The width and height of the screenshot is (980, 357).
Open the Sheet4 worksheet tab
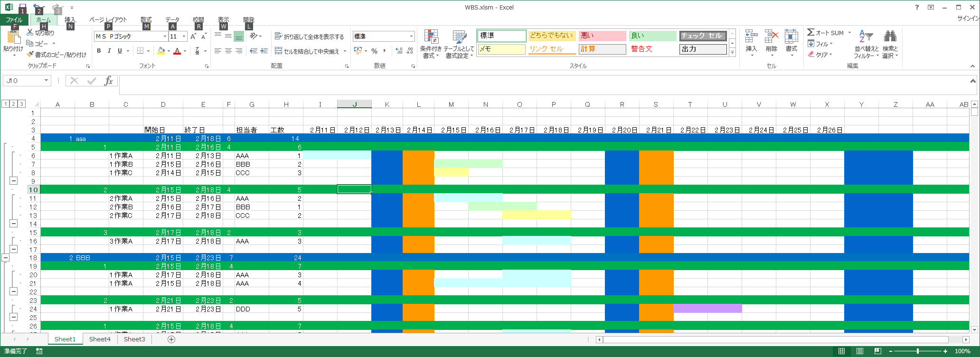coord(100,339)
